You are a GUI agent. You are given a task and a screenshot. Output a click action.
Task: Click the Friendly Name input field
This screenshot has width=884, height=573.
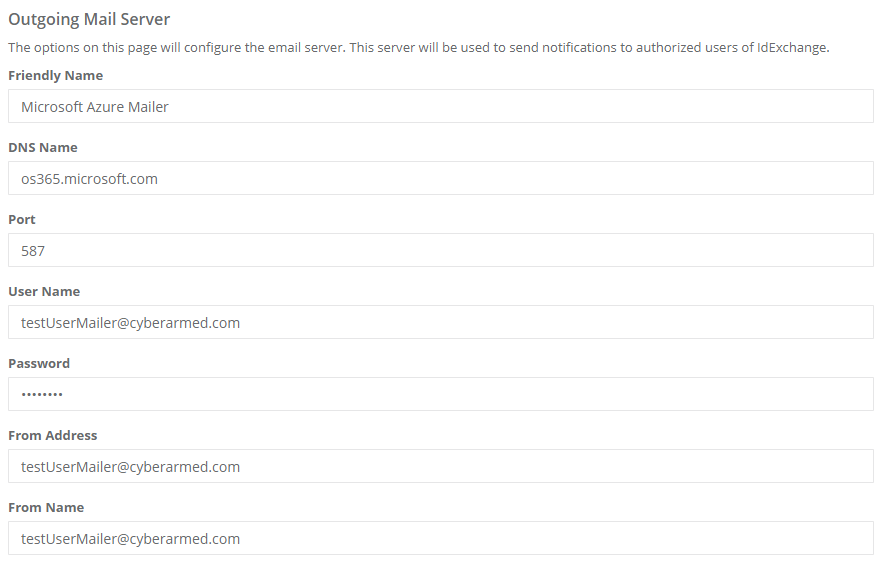click(x=440, y=107)
